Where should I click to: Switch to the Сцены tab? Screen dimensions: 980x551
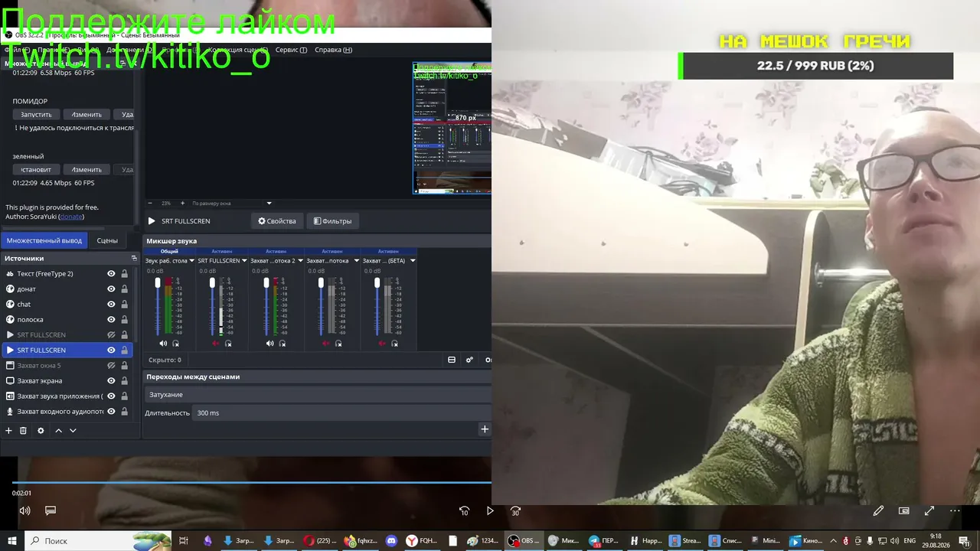(107, 240)
